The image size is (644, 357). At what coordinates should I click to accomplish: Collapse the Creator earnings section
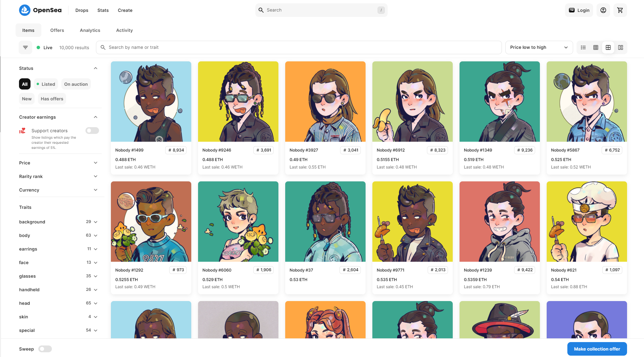pyautogui.click(x=96, y=117)
